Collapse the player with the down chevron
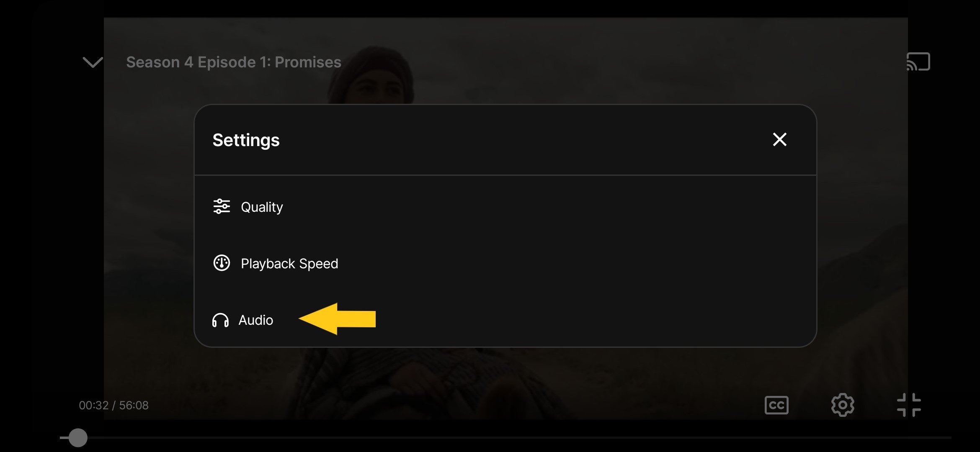This screenshot has height=452, width=980. (x=93, y=62)
